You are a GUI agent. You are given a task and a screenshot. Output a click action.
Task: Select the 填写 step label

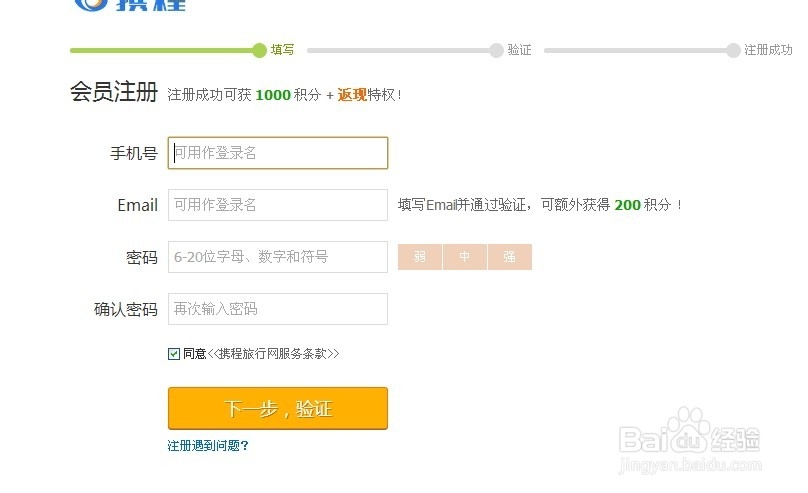click(x=283, y=50)
